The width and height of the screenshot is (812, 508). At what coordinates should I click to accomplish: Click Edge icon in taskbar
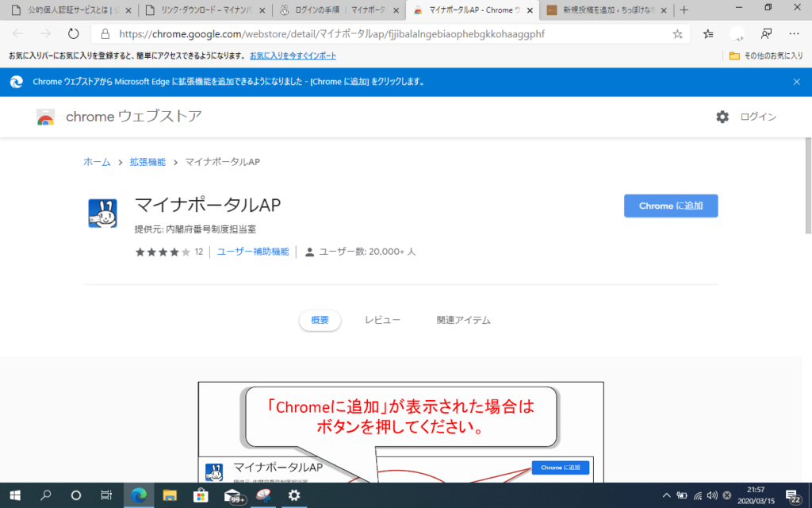(138, 495)
